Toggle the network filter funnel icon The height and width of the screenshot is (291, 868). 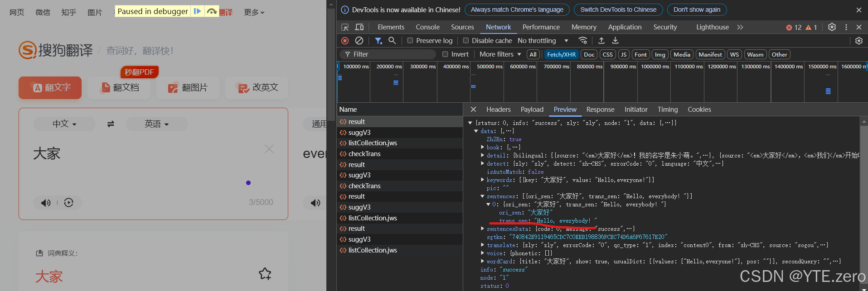[x=378, y=41]
